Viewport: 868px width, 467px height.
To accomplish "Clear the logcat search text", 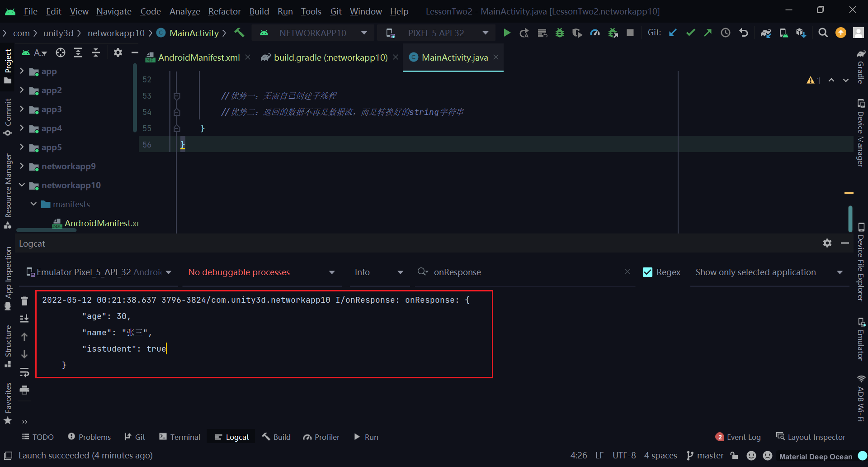I will click(x=627, y=272).
